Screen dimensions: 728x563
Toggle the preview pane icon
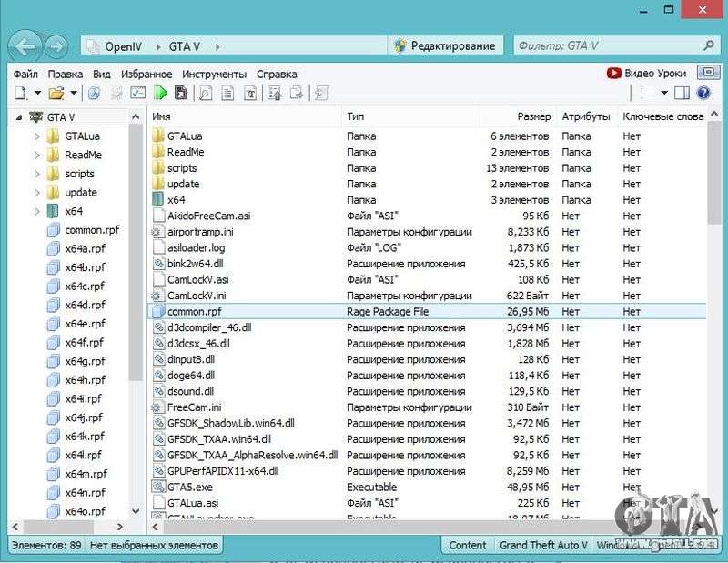pyautogui.click(x=682, y=93)
